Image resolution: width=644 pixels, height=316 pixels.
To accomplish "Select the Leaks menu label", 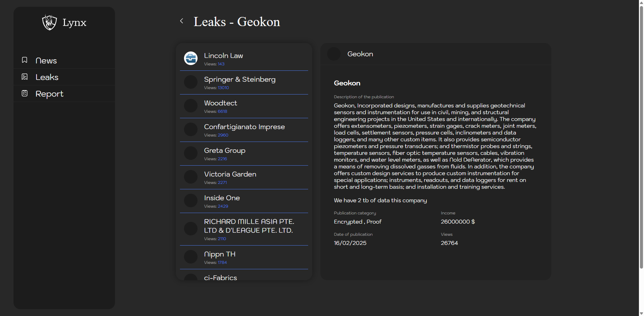I will [47, 77].
